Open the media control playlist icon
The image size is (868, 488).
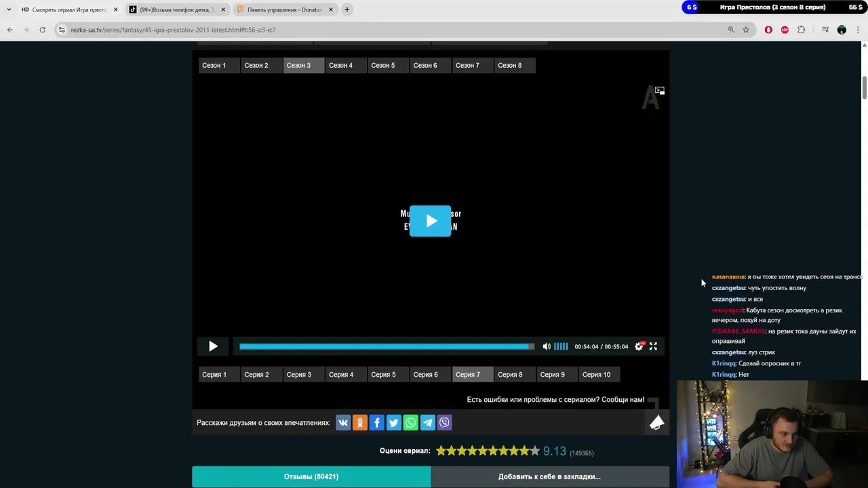825,30
